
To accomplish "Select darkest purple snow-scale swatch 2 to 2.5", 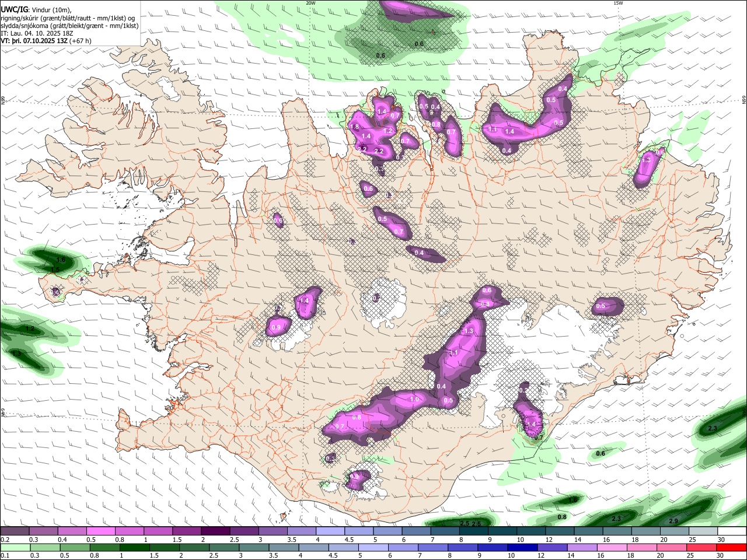I will tap(215, 531).
